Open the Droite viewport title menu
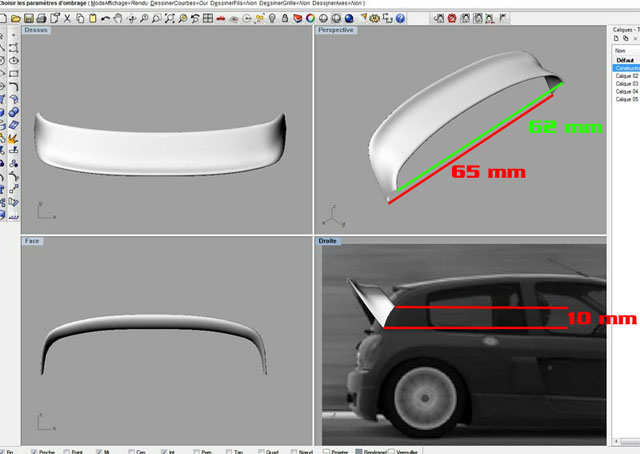 pyautogui.click(x=328, y=241)
